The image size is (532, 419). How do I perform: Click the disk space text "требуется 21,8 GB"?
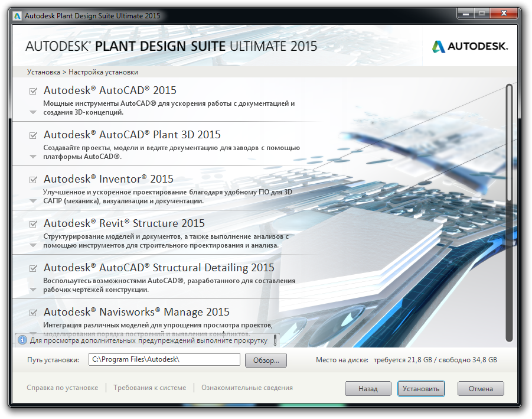coord(403,360)
